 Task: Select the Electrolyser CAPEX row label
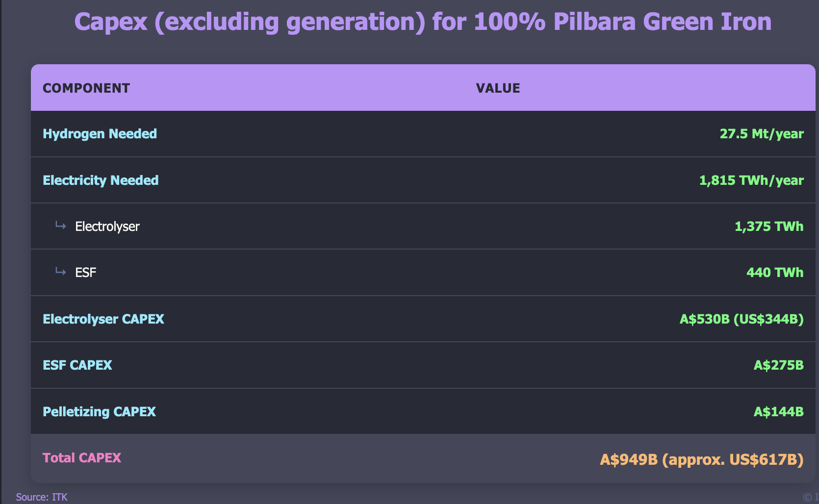(103, 319)
